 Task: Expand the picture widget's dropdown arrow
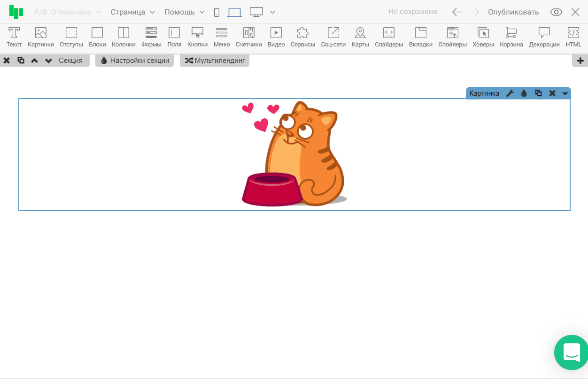click(x=565, y=93)
